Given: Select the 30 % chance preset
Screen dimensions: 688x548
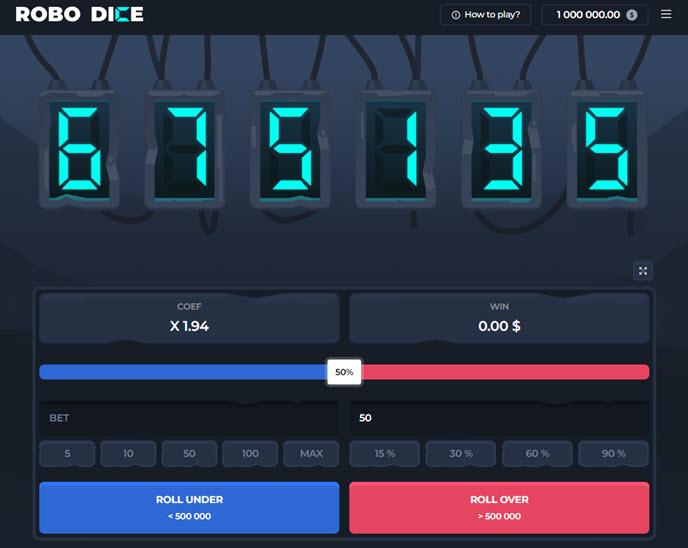Looking at the screenshot, I should point(461,454).
